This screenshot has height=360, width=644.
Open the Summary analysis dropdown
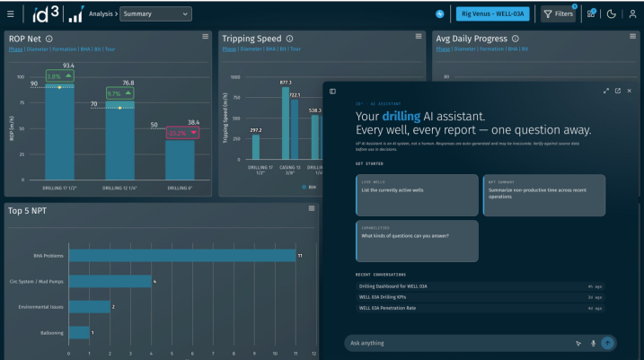point(155,14)
